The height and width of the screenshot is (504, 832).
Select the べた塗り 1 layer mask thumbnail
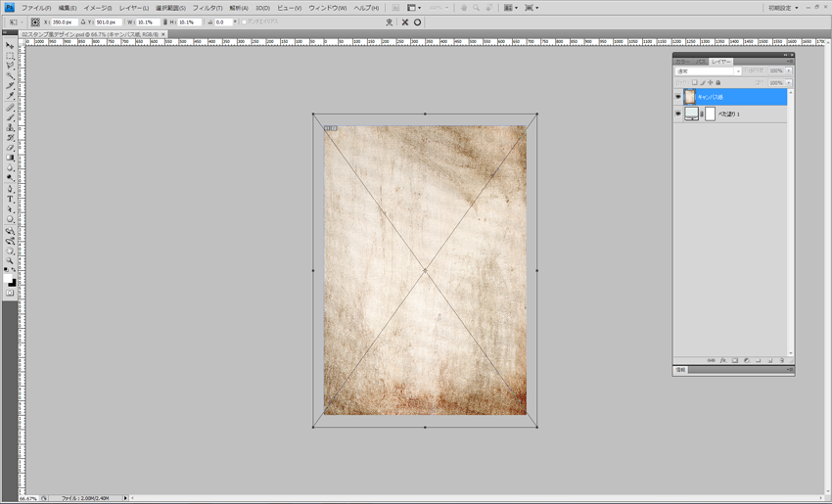tap(710, 115)
